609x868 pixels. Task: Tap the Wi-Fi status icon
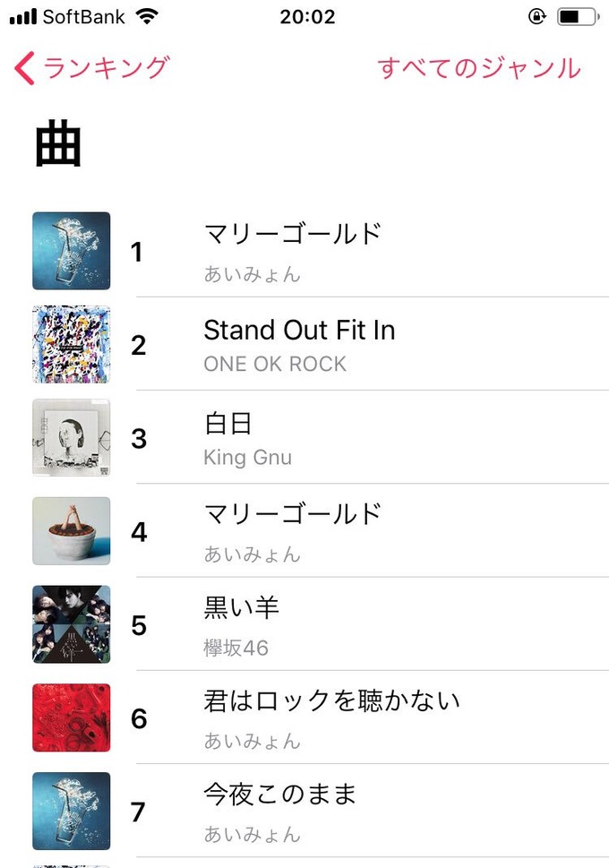[x=147, y=17]
